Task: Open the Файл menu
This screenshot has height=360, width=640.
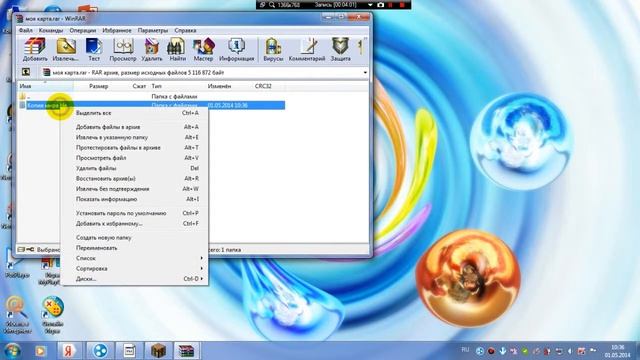Action: 25,31
